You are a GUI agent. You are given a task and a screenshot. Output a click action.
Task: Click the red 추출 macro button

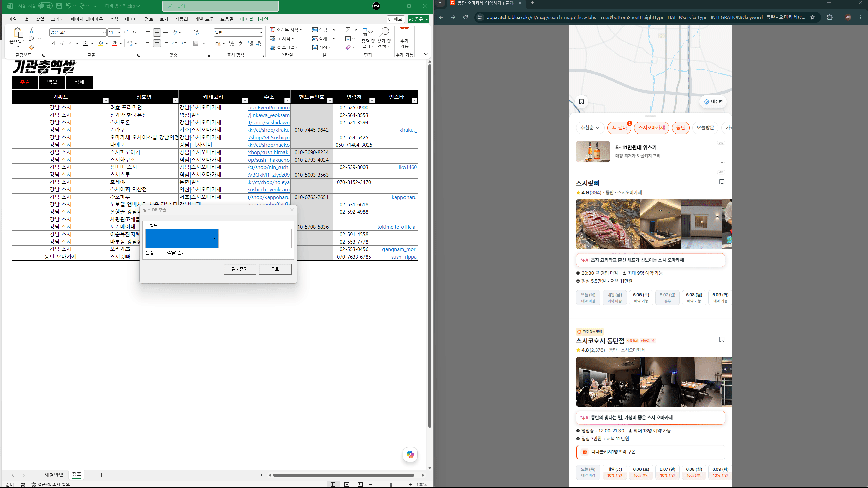pos(25,82)
